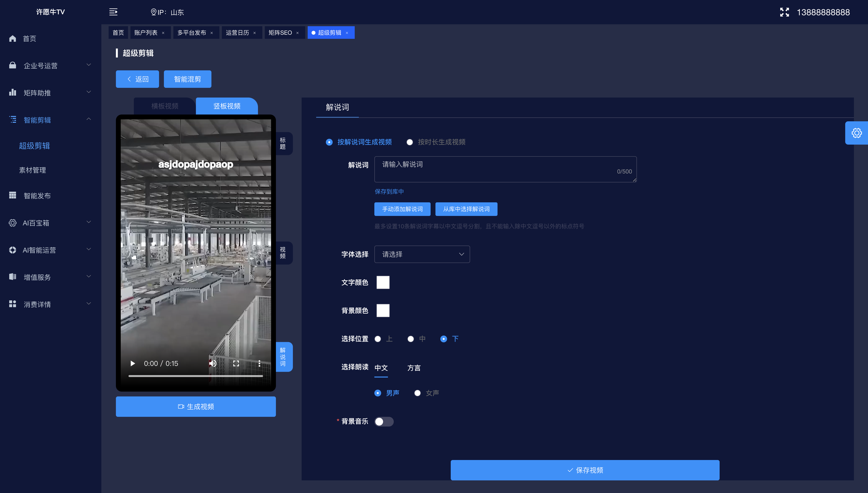Open video more-options three-dot icon

(x=259, y=363)
